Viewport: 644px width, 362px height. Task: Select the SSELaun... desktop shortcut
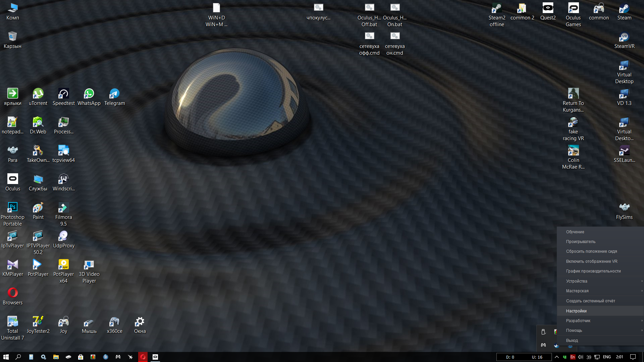point(624,154)
